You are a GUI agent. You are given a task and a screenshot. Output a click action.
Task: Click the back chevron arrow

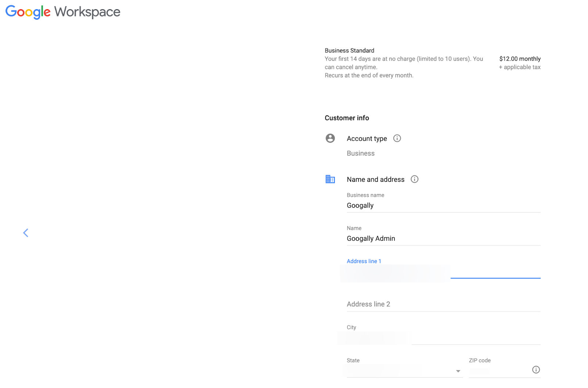tap(26, 233)
